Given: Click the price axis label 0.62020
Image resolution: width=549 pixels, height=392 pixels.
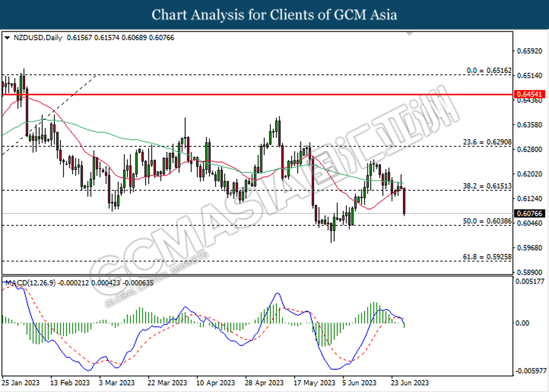Looking at the screenshot, I should 530,174.
